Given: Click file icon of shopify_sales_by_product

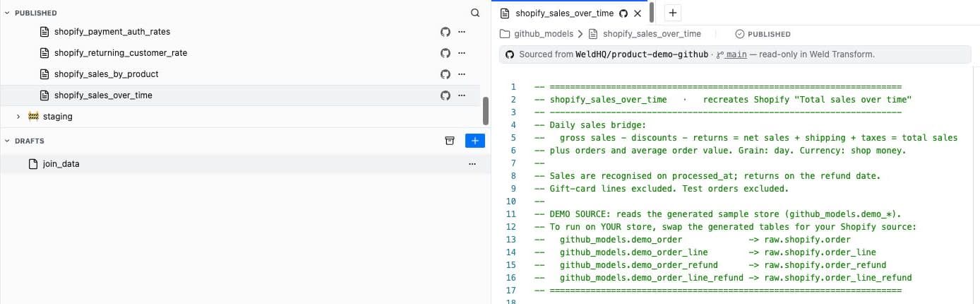Looking at the screenshot, I should coord(44,74).
